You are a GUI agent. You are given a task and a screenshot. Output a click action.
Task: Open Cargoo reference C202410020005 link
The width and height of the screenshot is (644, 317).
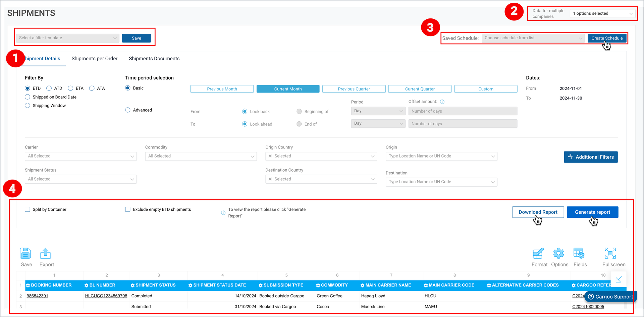[588, 307]
